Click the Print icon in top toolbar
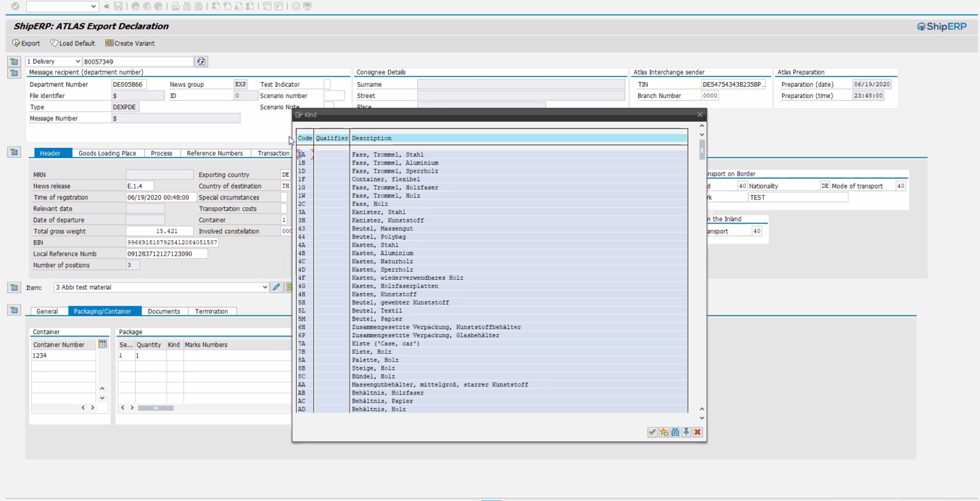Image resolution: width=980 pixels, height=501 pixels. (175, 6)
